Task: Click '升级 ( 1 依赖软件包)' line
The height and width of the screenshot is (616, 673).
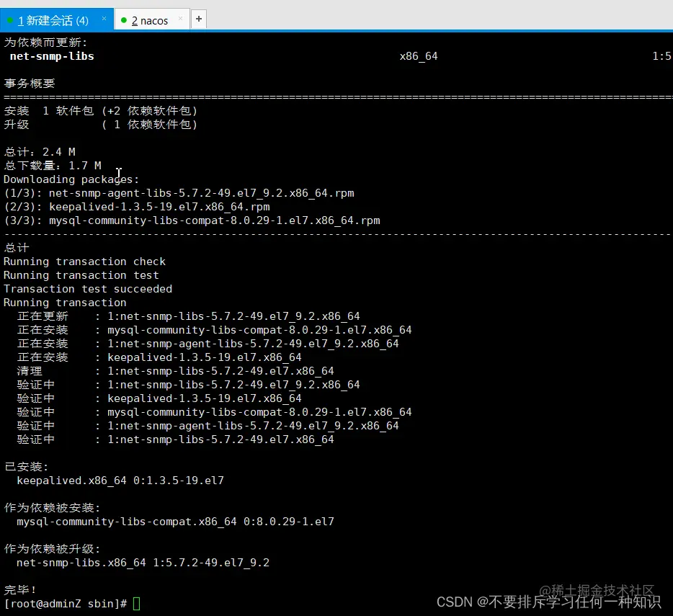Action: point(101,125)
